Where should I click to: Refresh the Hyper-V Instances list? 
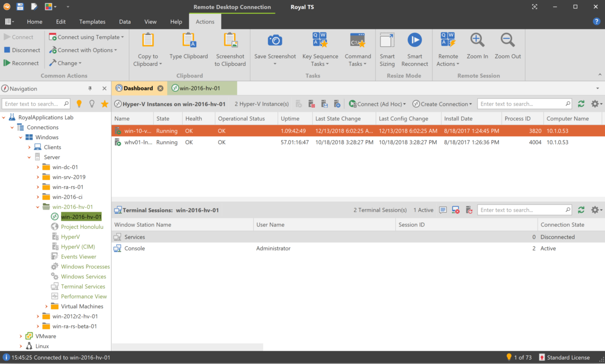(x=581, y=104)
